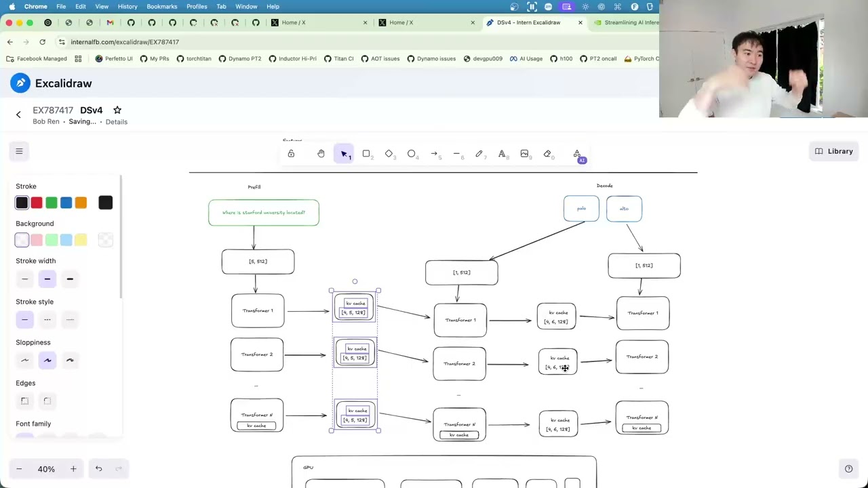Select the Eraser tool
868x488 pixels.
547,154
